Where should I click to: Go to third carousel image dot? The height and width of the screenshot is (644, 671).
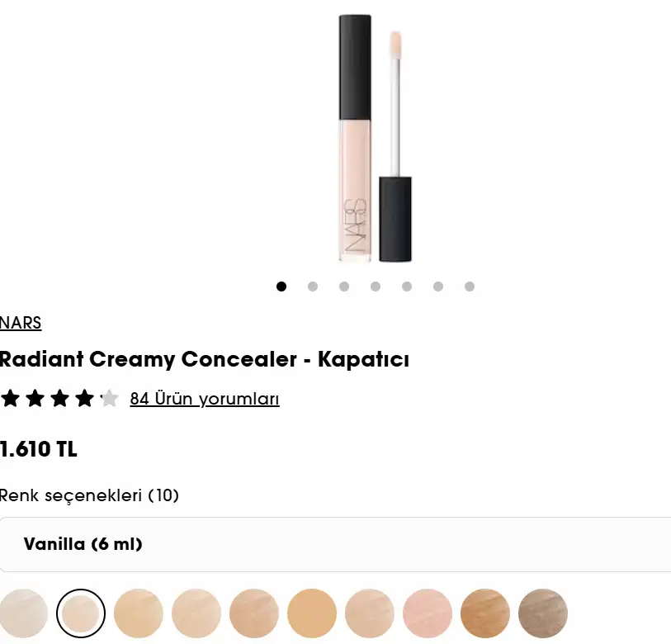344,286
